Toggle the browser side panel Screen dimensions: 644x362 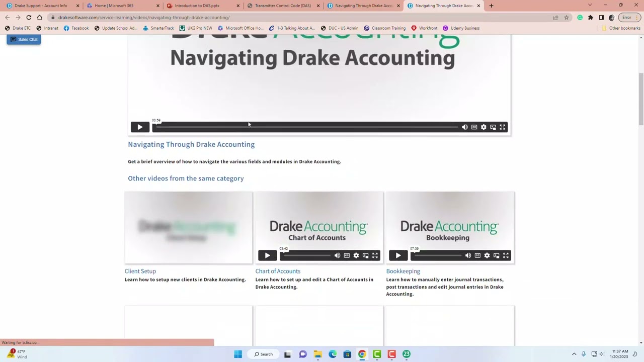pos(601,18)
